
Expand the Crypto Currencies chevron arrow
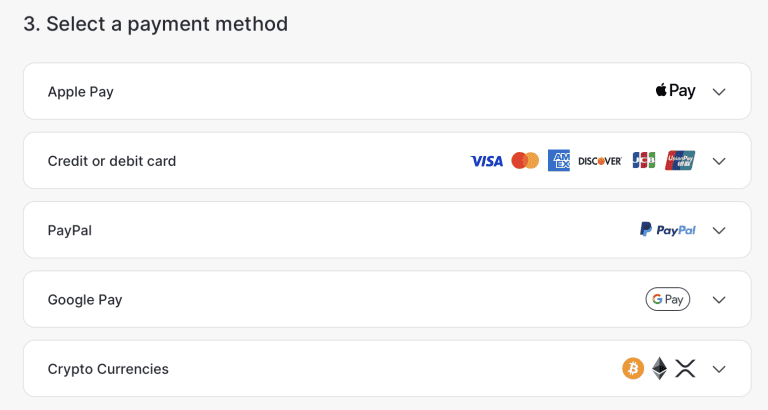click(719, 369)
